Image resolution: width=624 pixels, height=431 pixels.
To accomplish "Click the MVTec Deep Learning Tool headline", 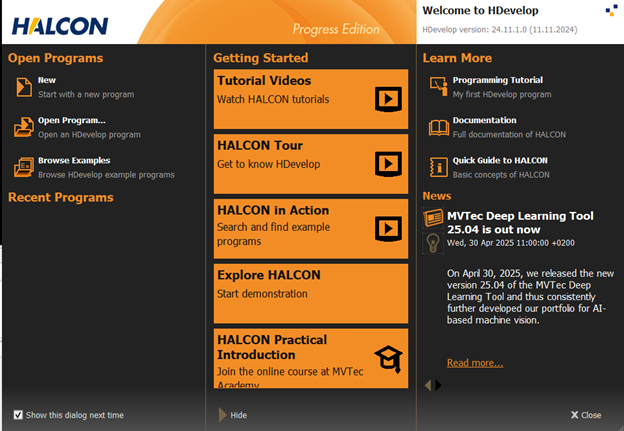I will (x=520, y=222).
